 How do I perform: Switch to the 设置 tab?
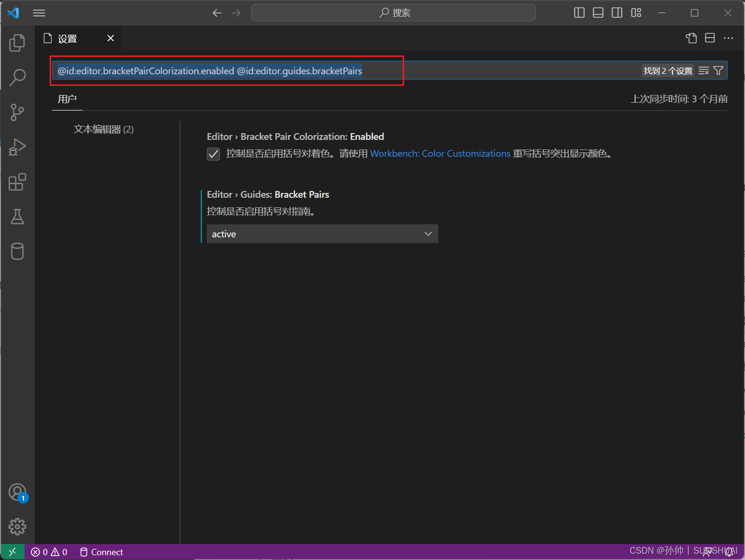click(68, 38)
